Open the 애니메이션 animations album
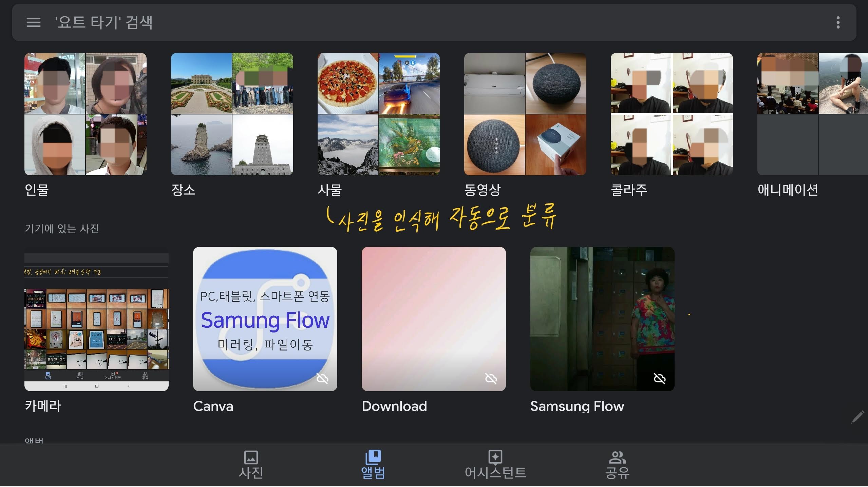 [812, 114]
